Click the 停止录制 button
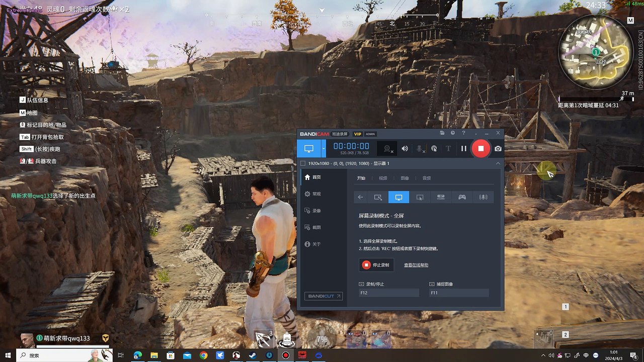Screen dimensions: 644x362 (376, 265)
